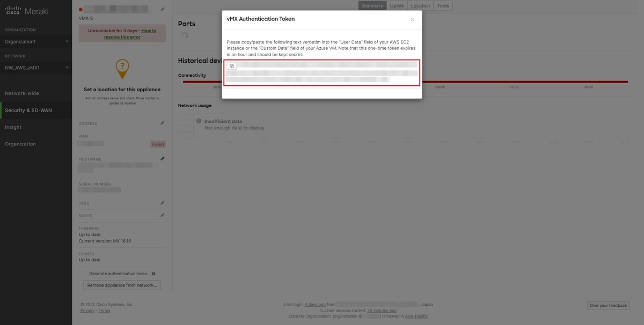Click Give your feedback button
The image size is (644, 325).
click(x=608, y=305)
